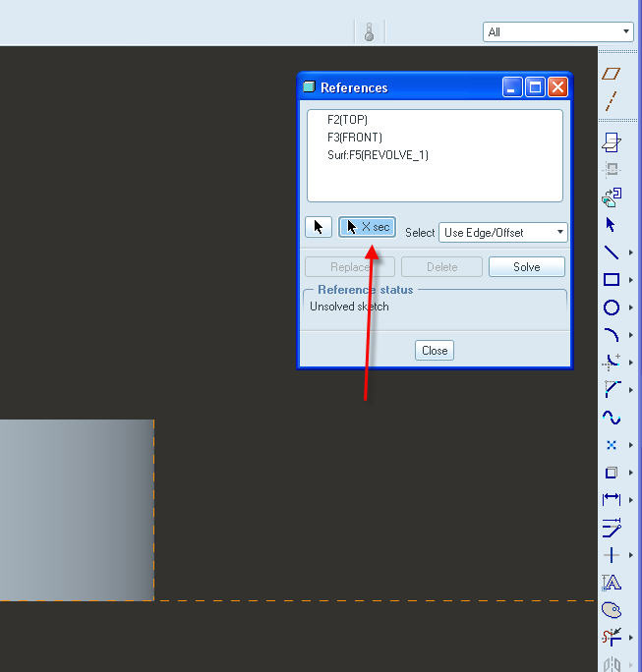
Task: Expand the Fillet tool flyout arrow
Action: [x=631, y=363]
